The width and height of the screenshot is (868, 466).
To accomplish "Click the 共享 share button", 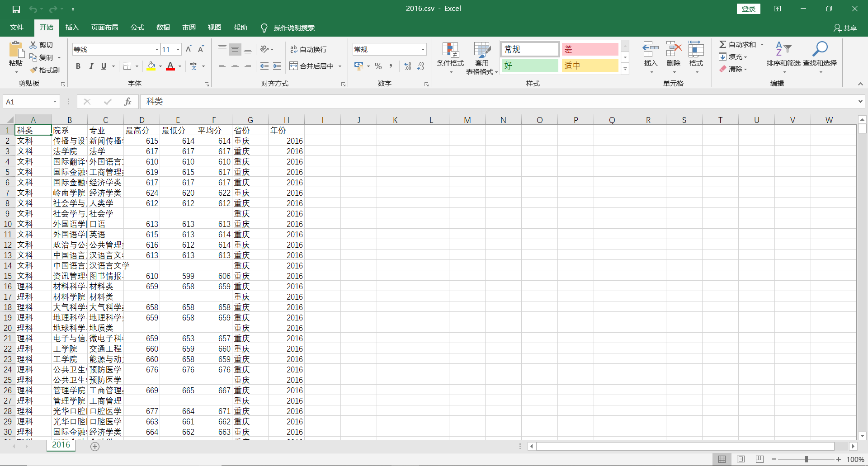I will 845,28.
